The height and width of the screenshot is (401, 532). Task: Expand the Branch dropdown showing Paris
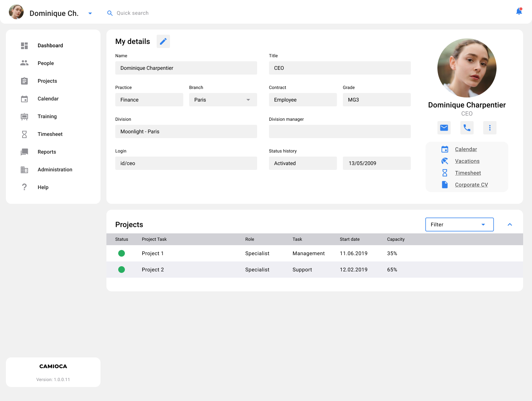pos(223,100)
